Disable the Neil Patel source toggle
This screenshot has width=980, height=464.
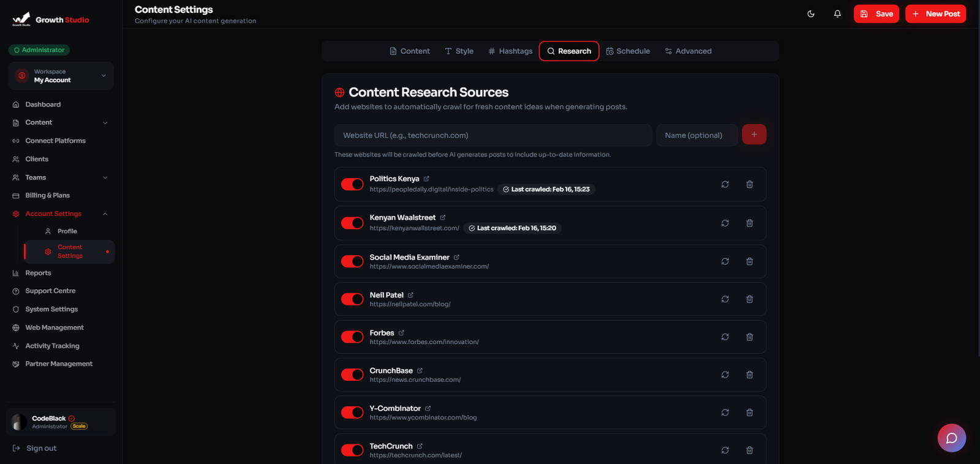352,299
